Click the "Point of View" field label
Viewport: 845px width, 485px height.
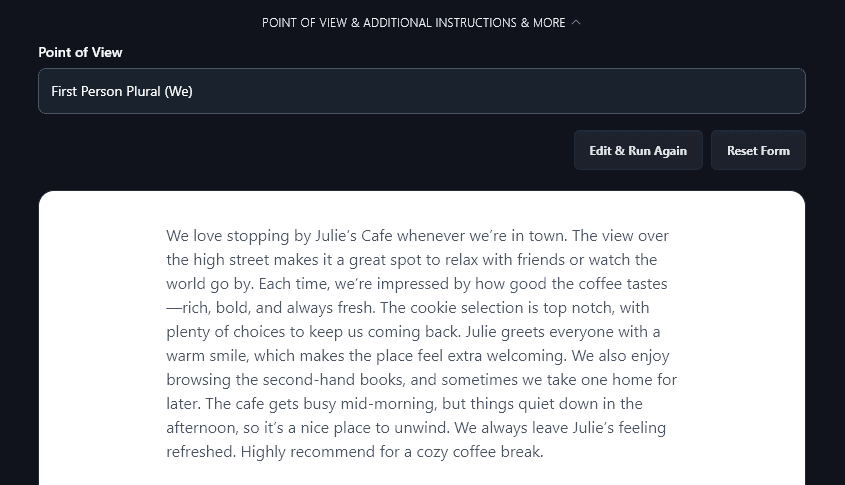[80, 52]
